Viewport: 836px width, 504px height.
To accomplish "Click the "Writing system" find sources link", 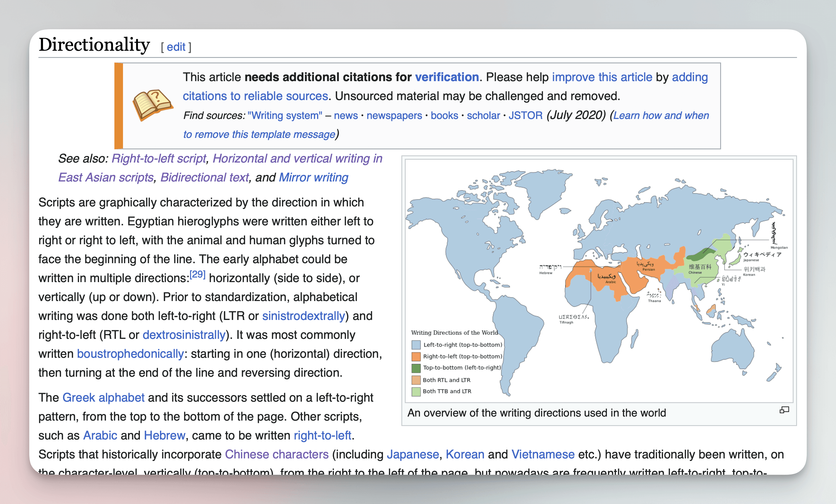I will pyautogui.click(x=285, y=116).
